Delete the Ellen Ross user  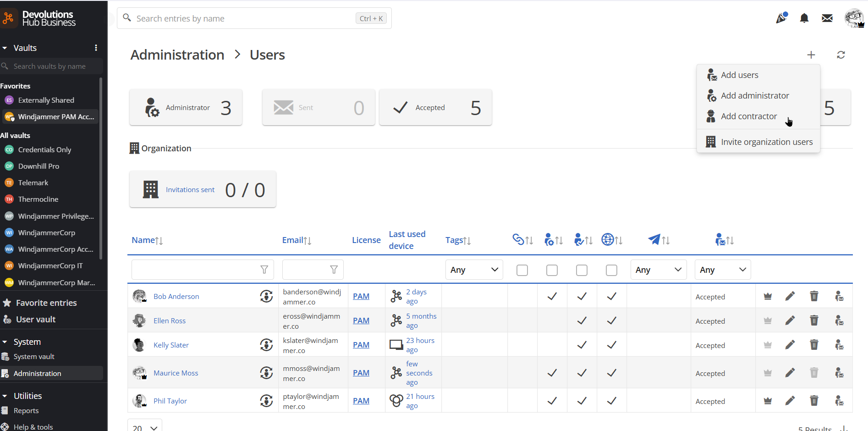[x=814, y=320]
